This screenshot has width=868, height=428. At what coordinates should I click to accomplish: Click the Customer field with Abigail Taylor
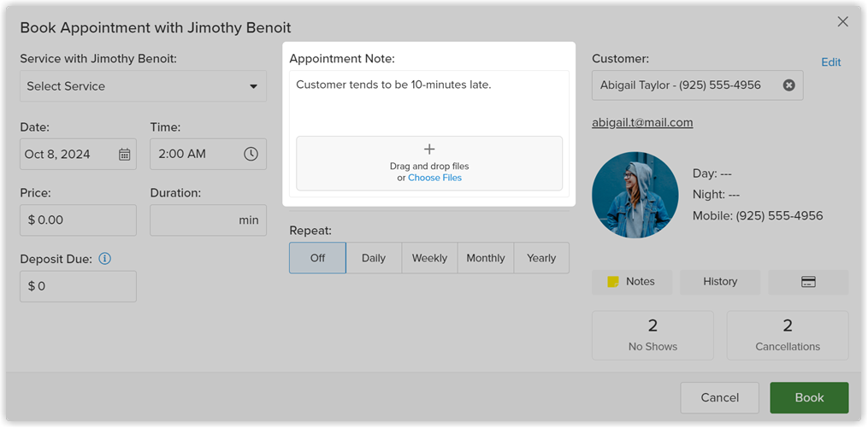[x=698, y=85]
